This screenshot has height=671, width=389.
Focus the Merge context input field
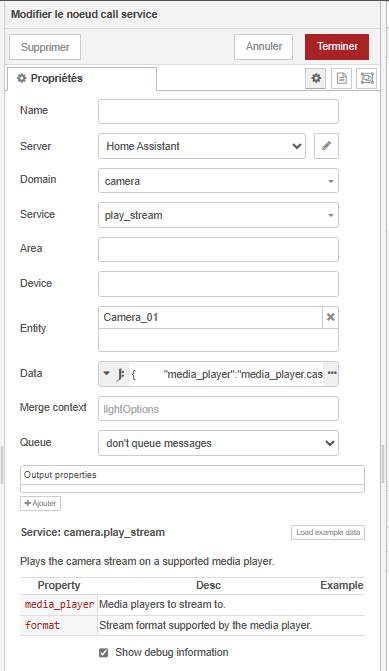(x=218, y=408)
